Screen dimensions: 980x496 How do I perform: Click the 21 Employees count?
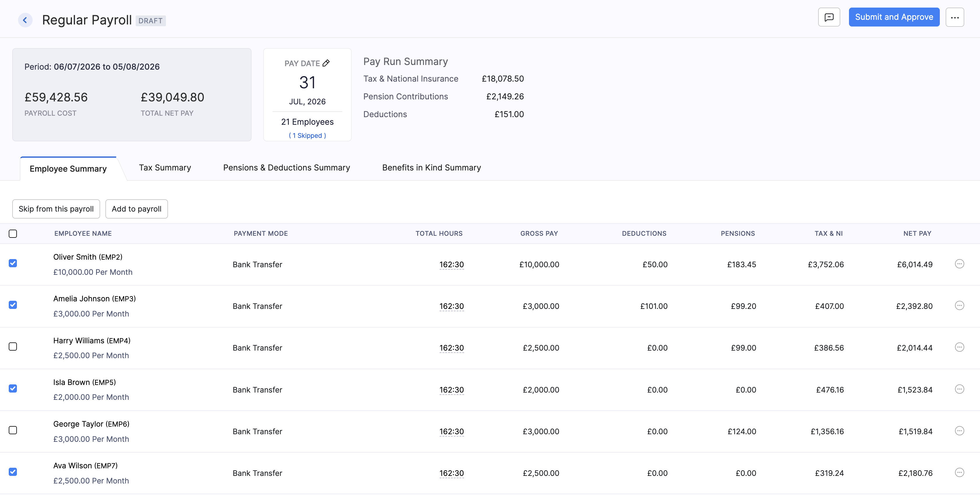click(x=307, y=122)
